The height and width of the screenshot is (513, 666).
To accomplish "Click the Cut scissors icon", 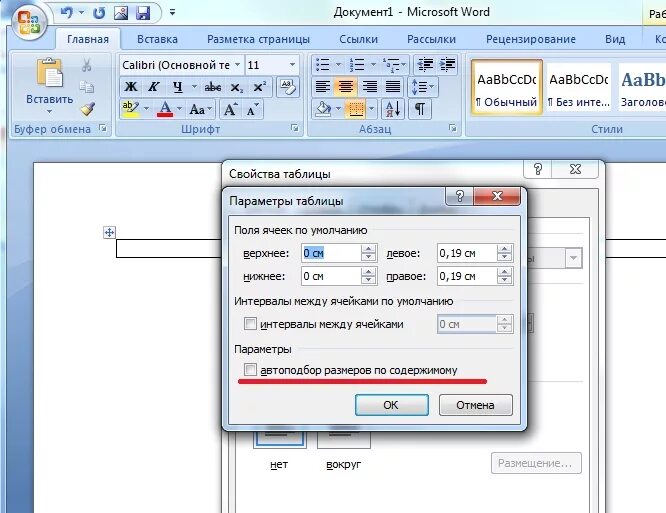I will [x=87, y=65].
